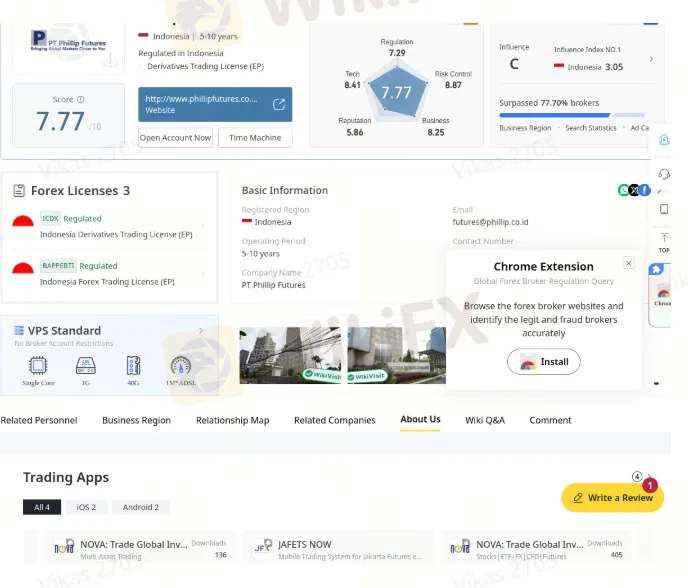Jump to TOP of page
The image size is (688, 588).
pos(664,243)
